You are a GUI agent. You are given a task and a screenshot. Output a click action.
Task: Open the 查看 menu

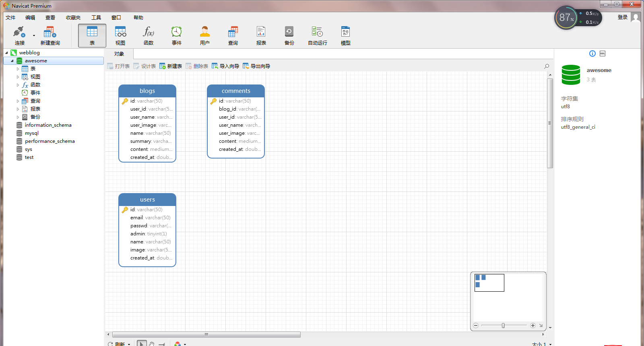(x=50, y=17)
